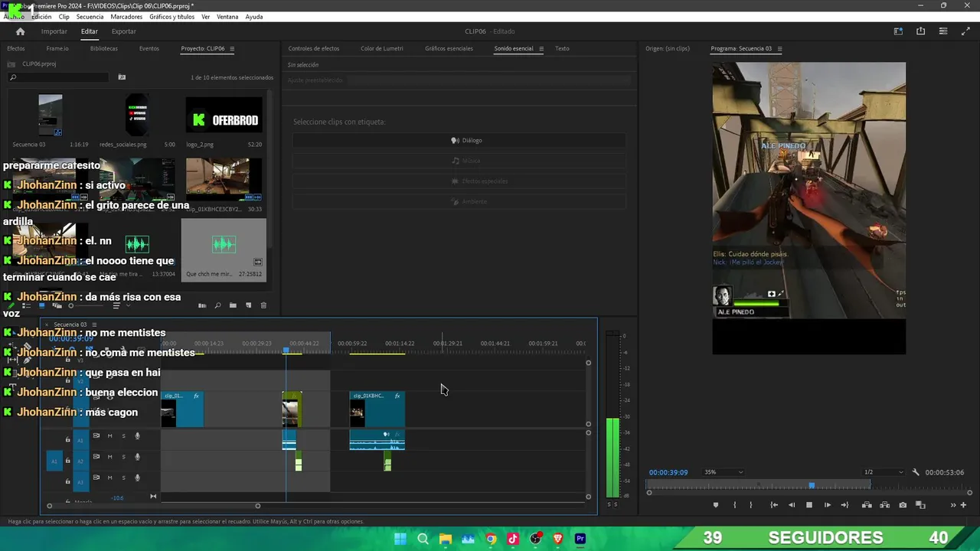Screen dimensions: 980x551
Task: Solo audio track A1
Action: click(123, 436)
